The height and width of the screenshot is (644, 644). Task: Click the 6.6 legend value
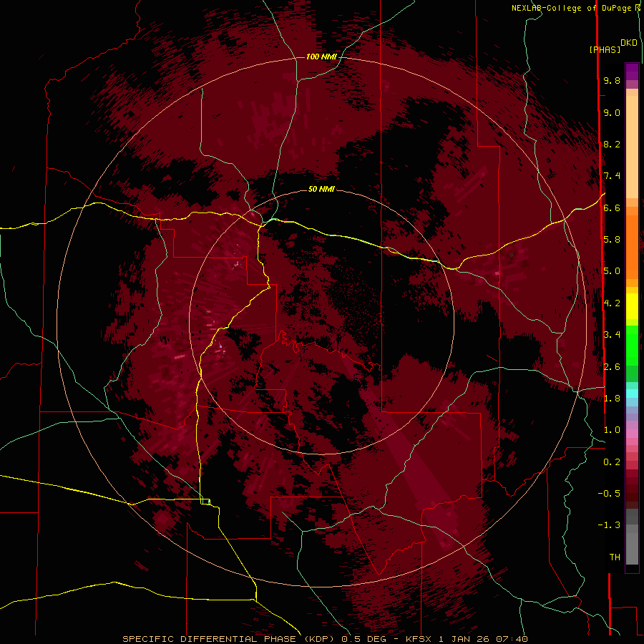(612, 208)
